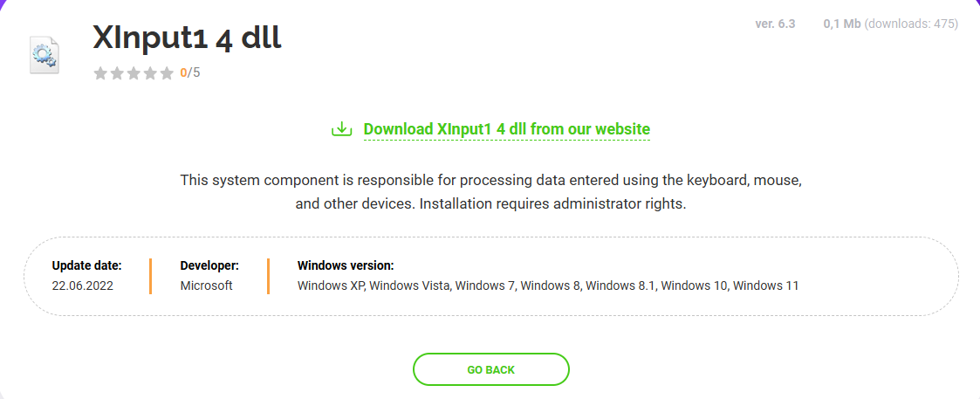Viewport: 980px width, 399px height.
Task: Click the Windows version compatibility list
Action: point(548,285)
